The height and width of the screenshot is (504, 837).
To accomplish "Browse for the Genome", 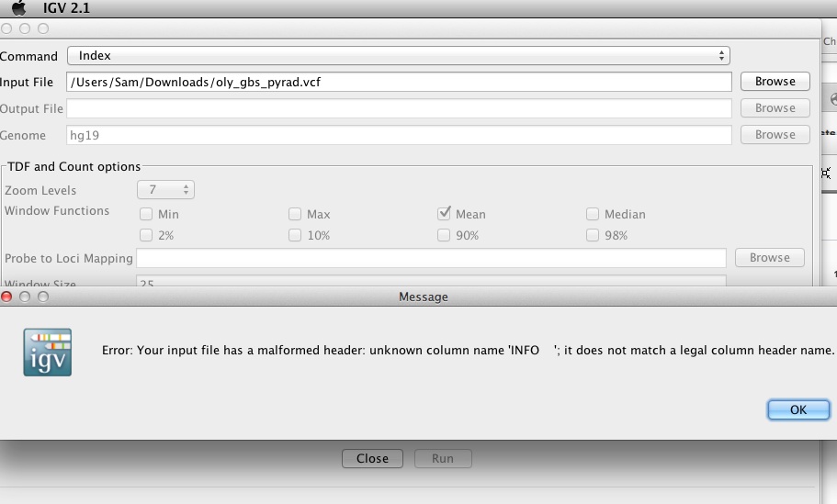I will pos(775,135).
